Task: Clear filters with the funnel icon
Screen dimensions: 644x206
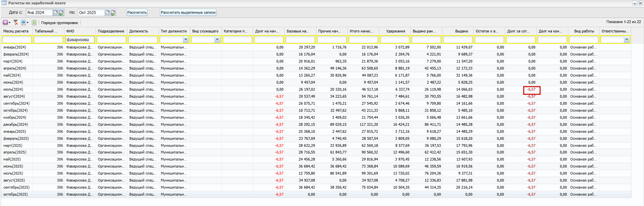Action: point(15,22)
